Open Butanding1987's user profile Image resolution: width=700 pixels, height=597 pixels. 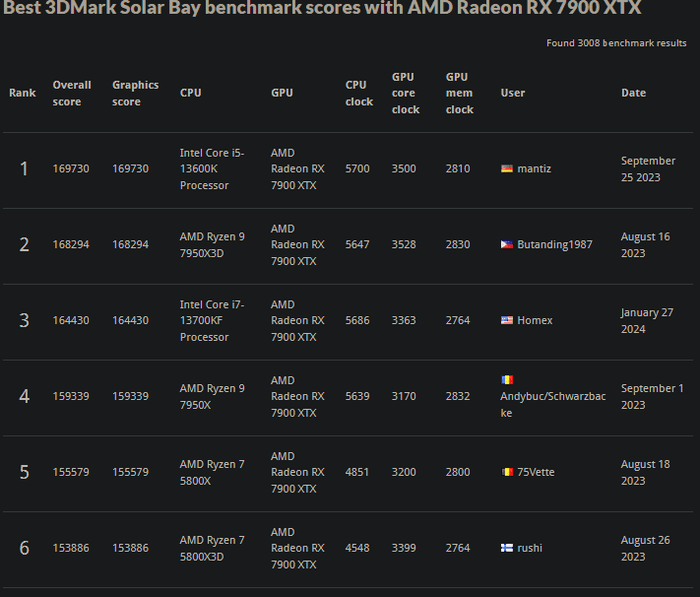point(554,245)
